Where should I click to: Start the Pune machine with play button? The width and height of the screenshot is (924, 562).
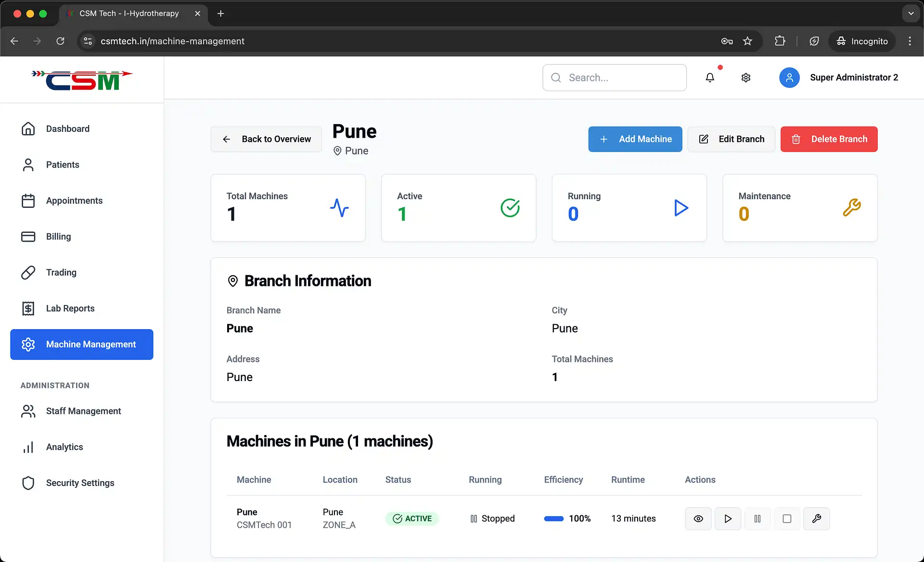click(x=728, y=519)
